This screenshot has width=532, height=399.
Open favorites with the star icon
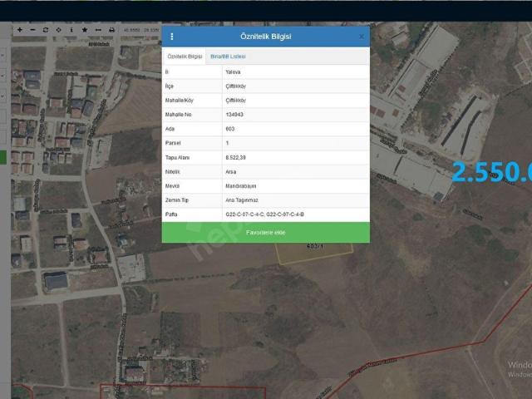[x=85, y=30]
